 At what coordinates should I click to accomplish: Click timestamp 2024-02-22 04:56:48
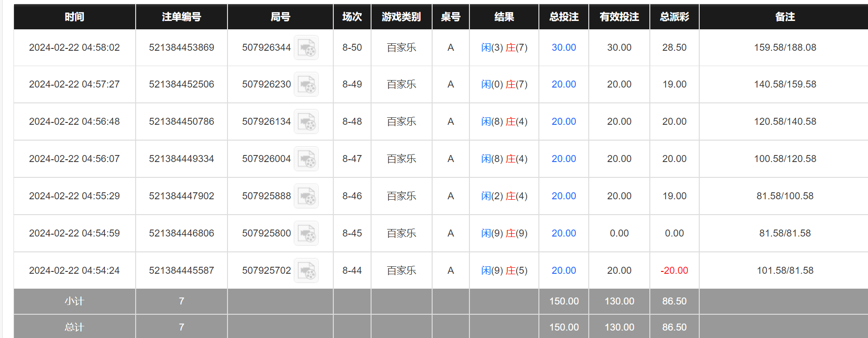coord(75,122)
